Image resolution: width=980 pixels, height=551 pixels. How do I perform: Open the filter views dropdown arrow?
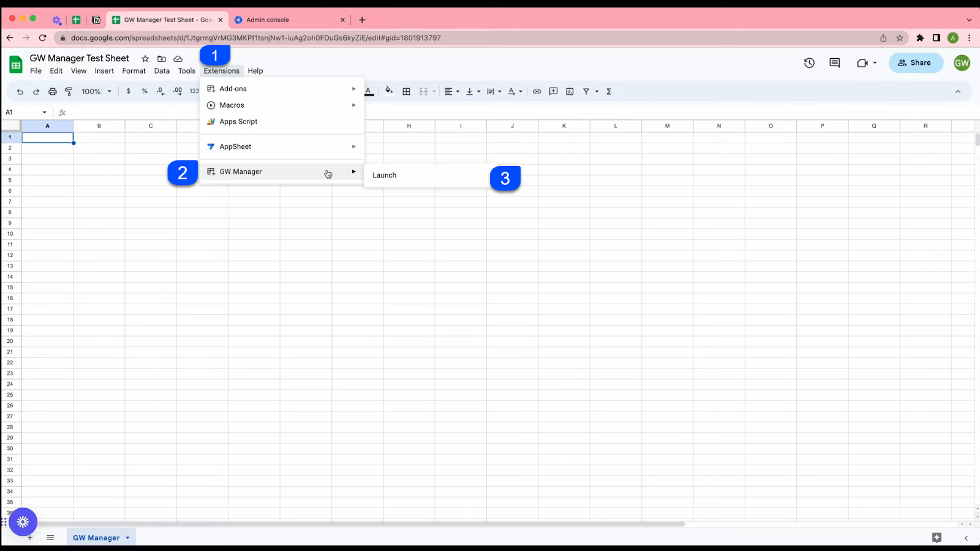point(597,91)
